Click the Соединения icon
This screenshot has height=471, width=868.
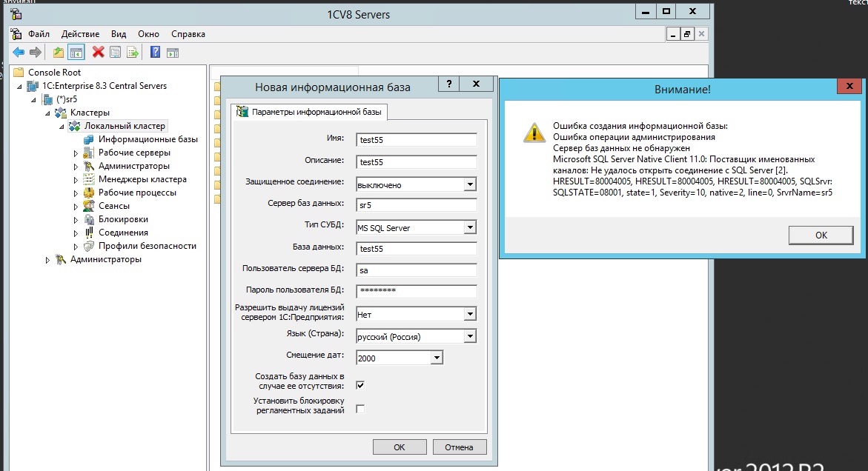tap(88, 233)
